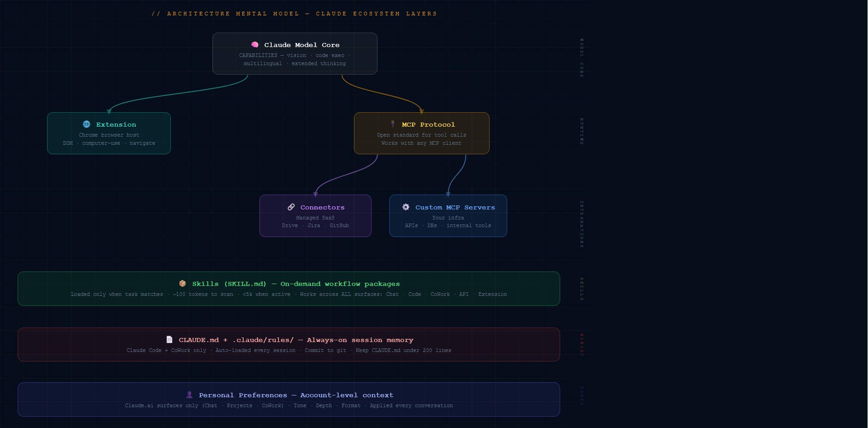Click the document icon beside CLAUDE.md
This screenshot has width=868, height=428.
(170, 340)
